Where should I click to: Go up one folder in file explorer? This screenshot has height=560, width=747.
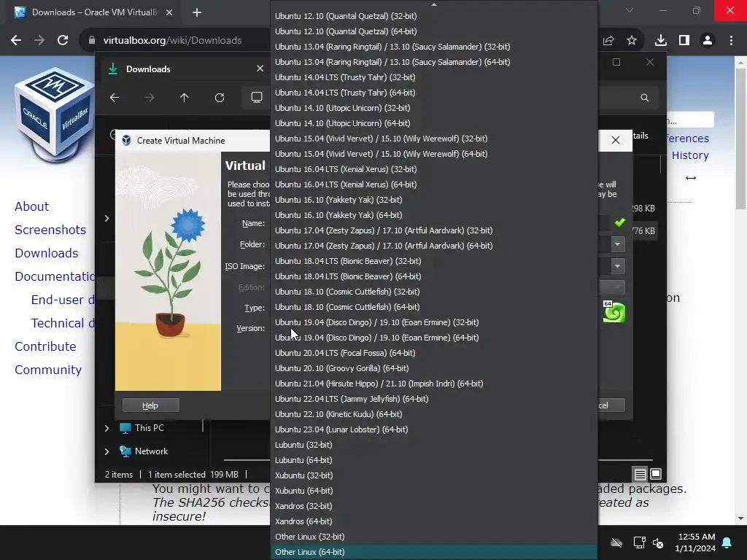pos(185,98)
